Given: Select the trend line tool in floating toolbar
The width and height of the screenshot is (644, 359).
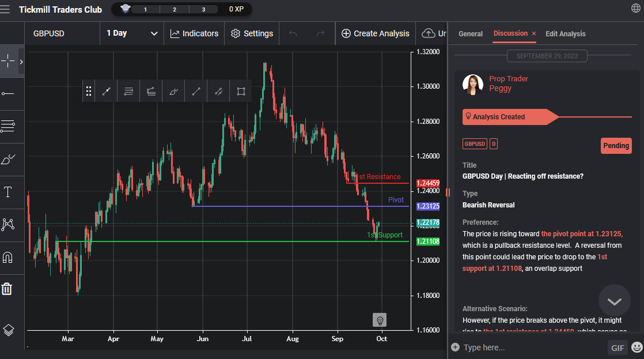Looking at the screenshot, I should tap(196, 91).
